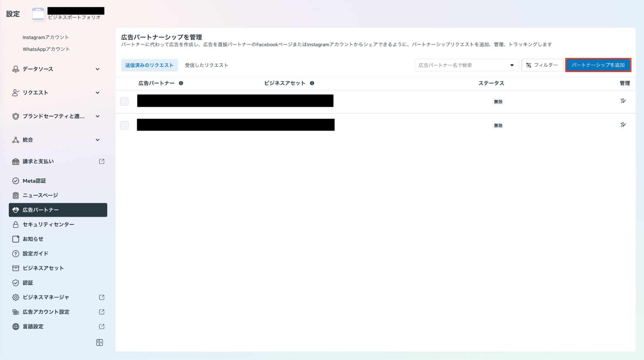Click the 言語設定 globe icon
Screen dimensions: 644x360
(15, 326)
